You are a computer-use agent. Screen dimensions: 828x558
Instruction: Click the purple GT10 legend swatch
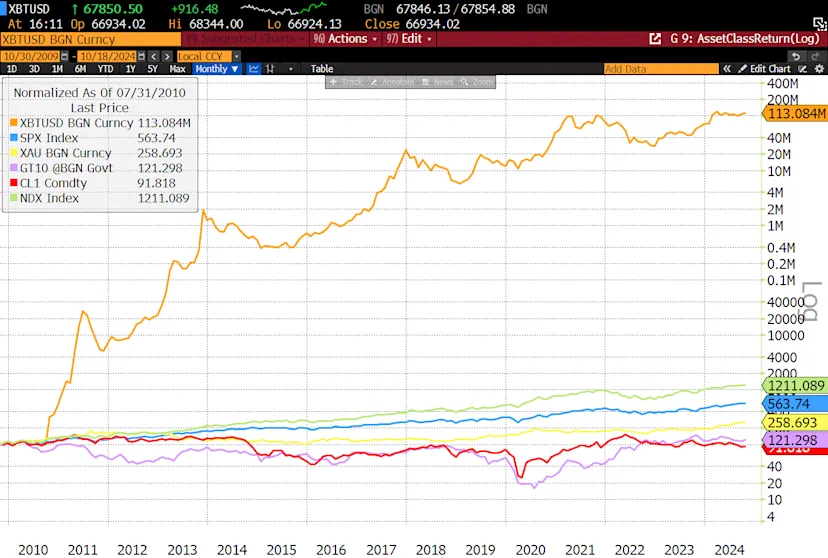pos(14,167)
